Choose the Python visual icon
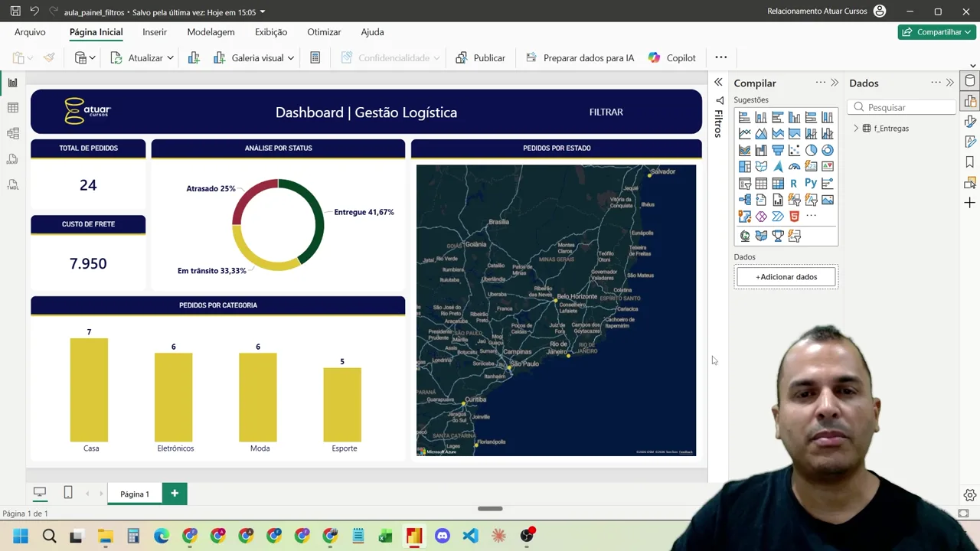Image resolution: width=980 pixels, height=551 pixels. click(x=811, y=183)
